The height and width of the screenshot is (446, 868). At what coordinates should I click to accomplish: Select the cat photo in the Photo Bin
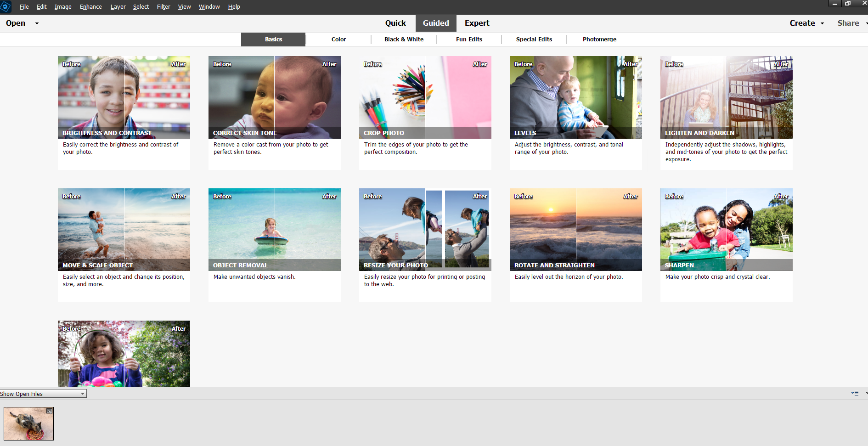tap(28, 423)
